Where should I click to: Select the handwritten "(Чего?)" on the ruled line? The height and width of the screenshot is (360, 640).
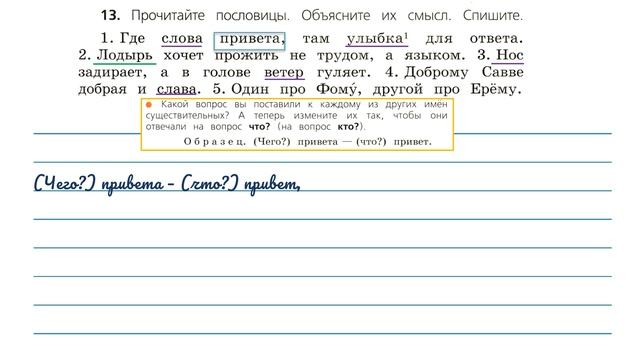[64, 183]
